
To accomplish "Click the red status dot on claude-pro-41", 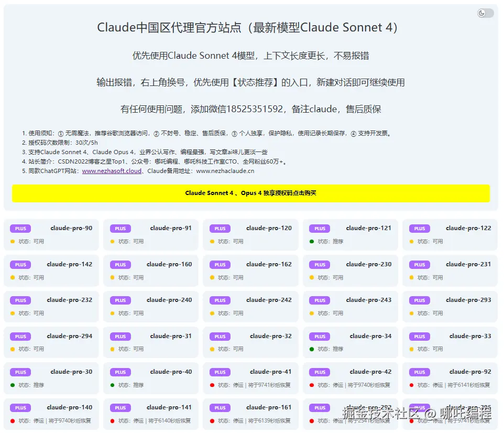I will (212, 385).
